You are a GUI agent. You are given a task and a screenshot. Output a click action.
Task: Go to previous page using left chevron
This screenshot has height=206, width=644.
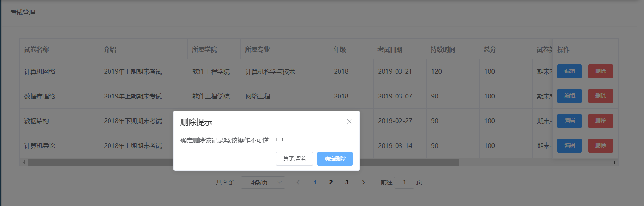pyautogui.click(x=298, y=182)
